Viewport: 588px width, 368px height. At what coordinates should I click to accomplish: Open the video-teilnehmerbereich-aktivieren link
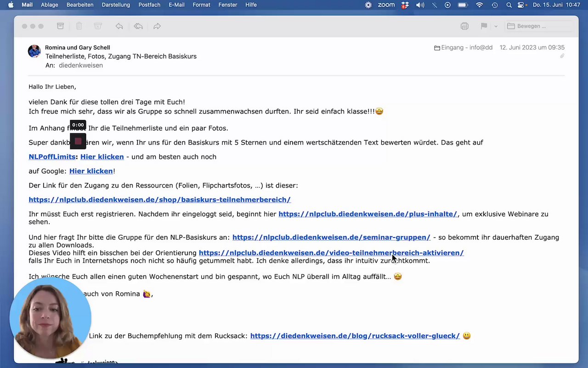tap(331, 253)
